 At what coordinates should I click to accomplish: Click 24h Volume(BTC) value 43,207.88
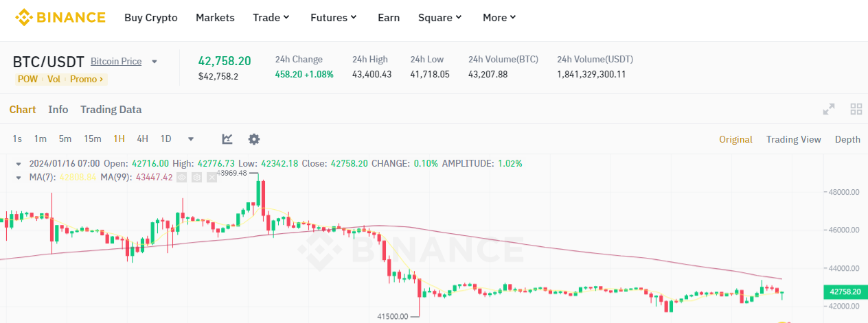click(x=488, y=74)
